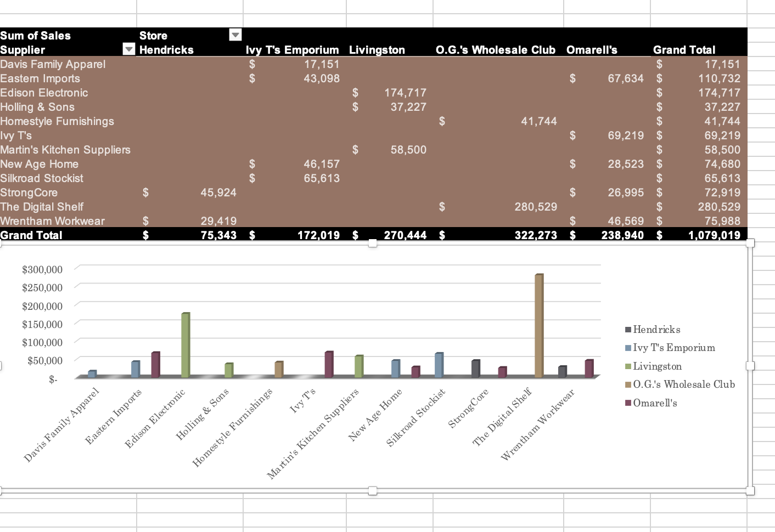Select the Ivy T's maroon bar in chart
Screen dimensions: 775x532
point(329,364)
